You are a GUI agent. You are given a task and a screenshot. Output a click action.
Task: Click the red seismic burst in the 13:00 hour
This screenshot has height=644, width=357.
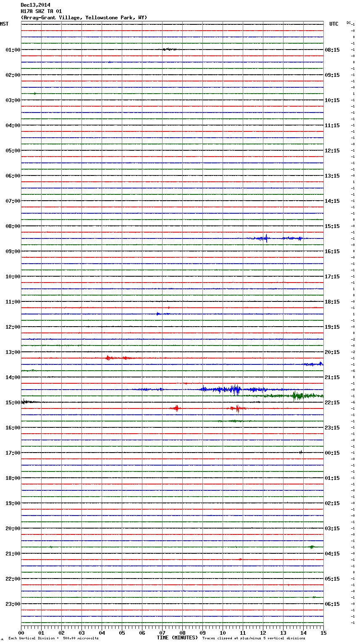(x=120, y=358)
